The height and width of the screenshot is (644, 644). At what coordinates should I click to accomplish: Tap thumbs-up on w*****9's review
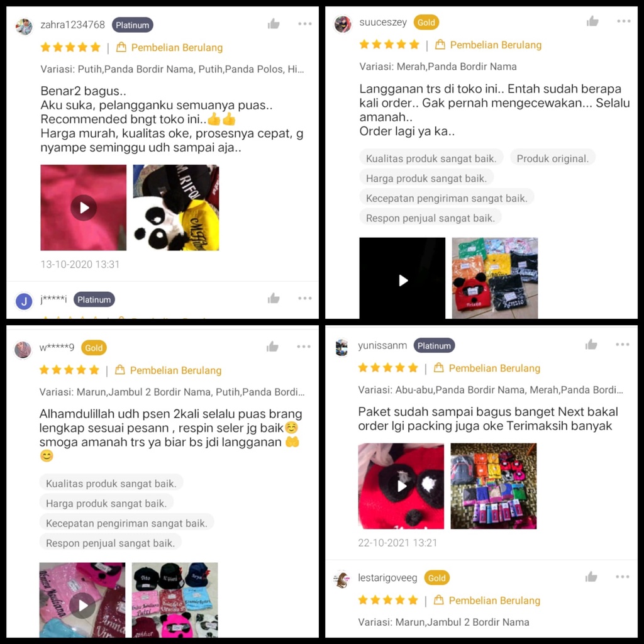point(272,347)
